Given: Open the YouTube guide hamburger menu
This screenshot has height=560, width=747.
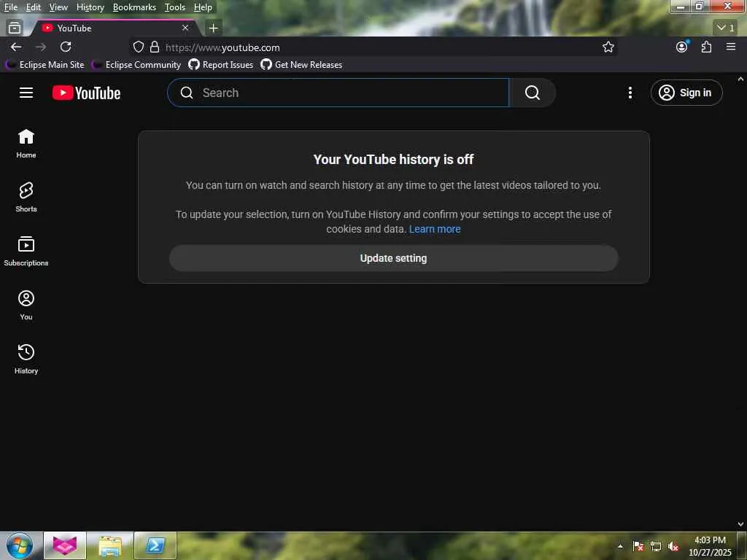Looking at the screenshot, I should click(x=26, y=93).
